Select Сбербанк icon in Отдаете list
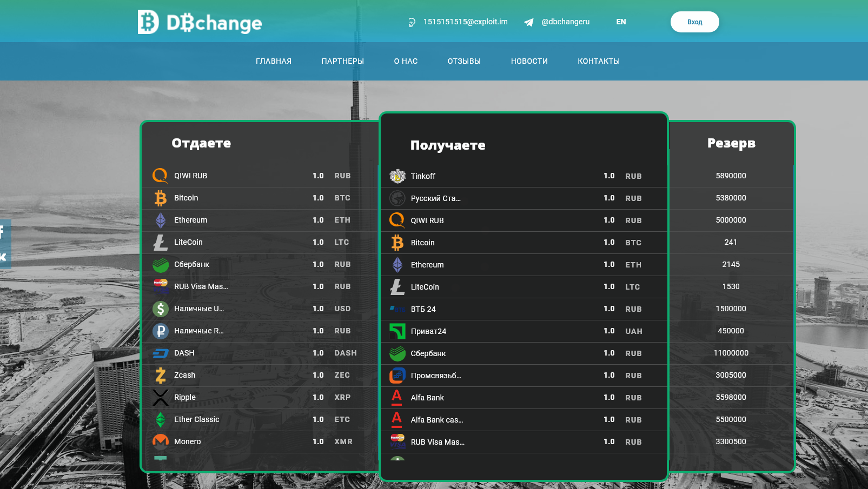Image resolution: width=868 pixels, height=489 pixels. (x=161, y=264)
